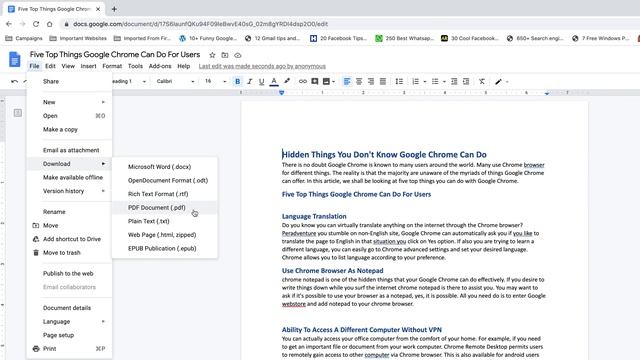Viewport: 640px width, 360px height.
Task: Show document outline icon
Action: click(x=18, y=113)
